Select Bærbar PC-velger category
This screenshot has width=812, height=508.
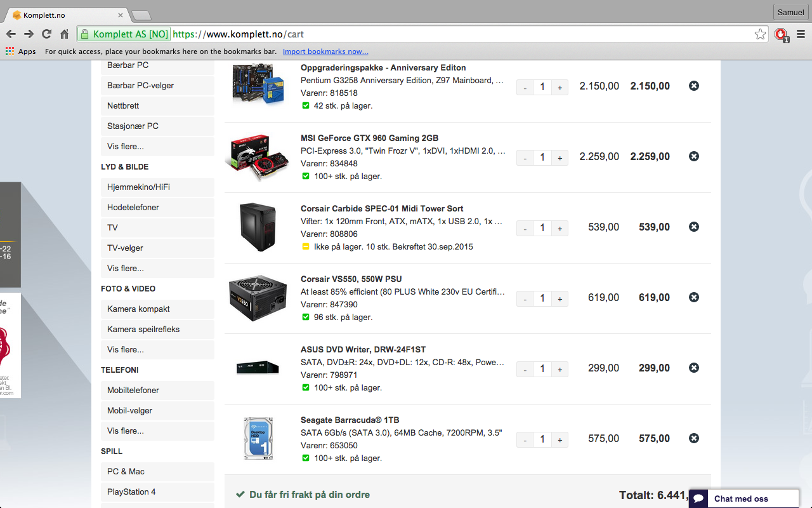point(157,85)
